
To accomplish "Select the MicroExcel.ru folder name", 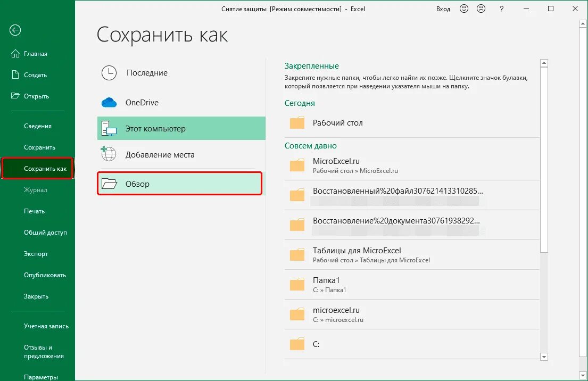I will click(336, 161).
